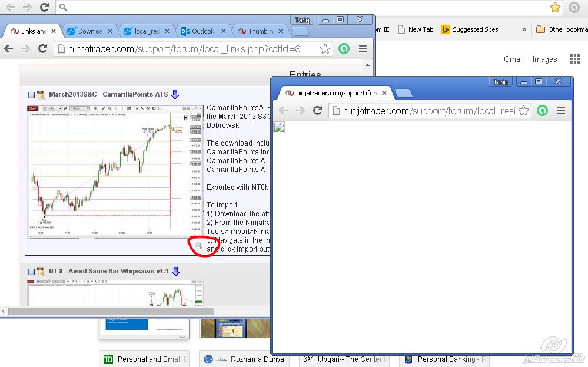Open the Other bookmarks folder
The height and width of the screenshot is (367, 588).
coord(562,29)
